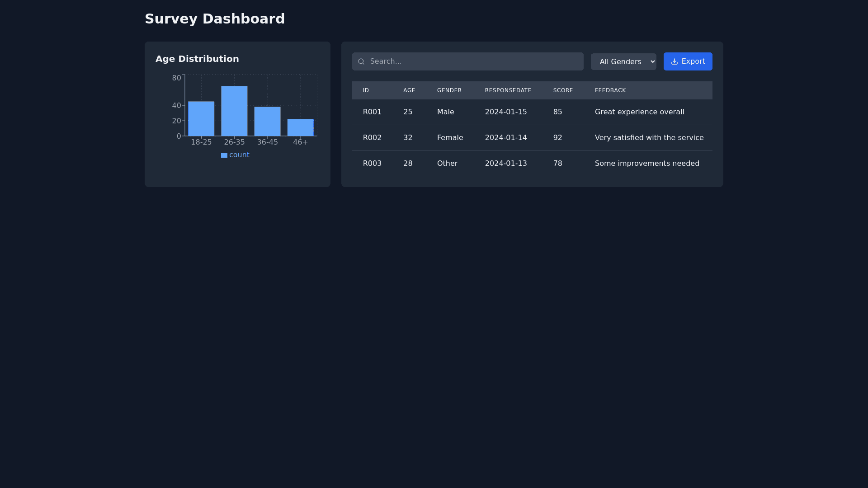Click the count legend color square
The image size is (868, 488).
(x=224, y=155)
